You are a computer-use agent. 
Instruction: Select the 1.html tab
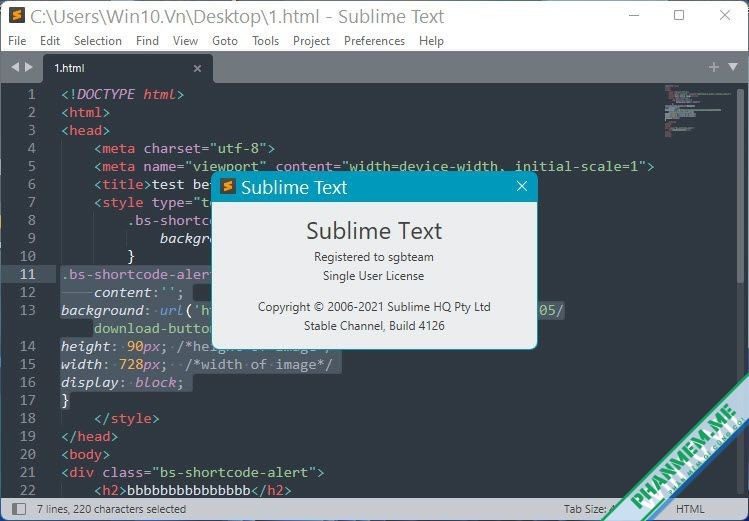click(x=128, y=68)
